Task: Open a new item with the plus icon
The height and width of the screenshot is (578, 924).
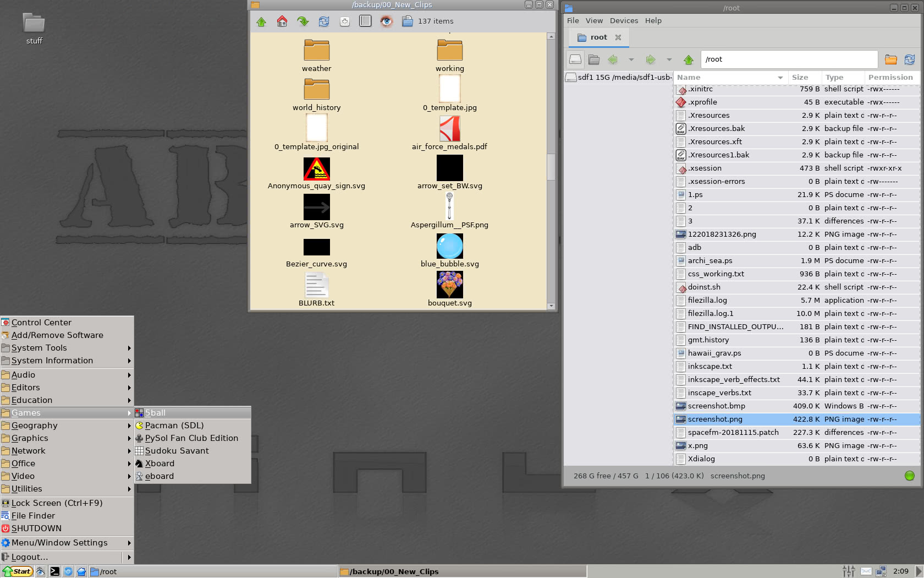Action: pos(344,21)
